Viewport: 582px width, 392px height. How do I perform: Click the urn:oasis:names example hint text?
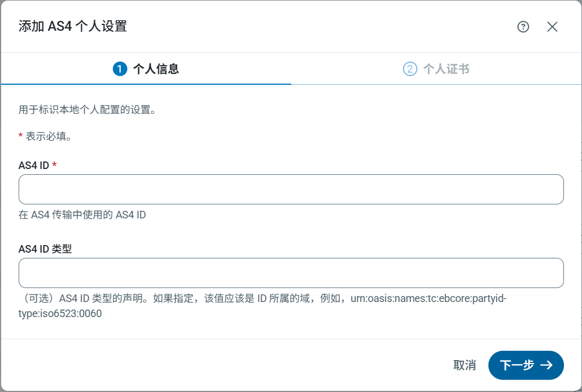(x=262, y=306)
